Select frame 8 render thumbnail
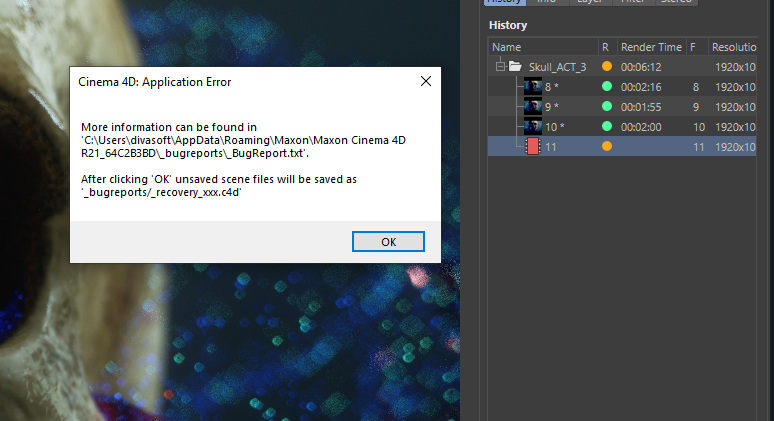The width and height of the screenshot is (774, 421). (x=533, y=87)
